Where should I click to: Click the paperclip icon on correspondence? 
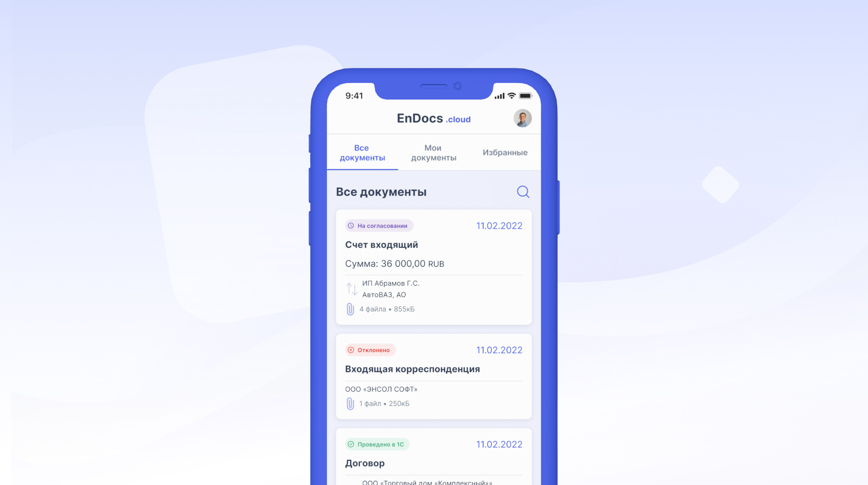coord(349,403)
